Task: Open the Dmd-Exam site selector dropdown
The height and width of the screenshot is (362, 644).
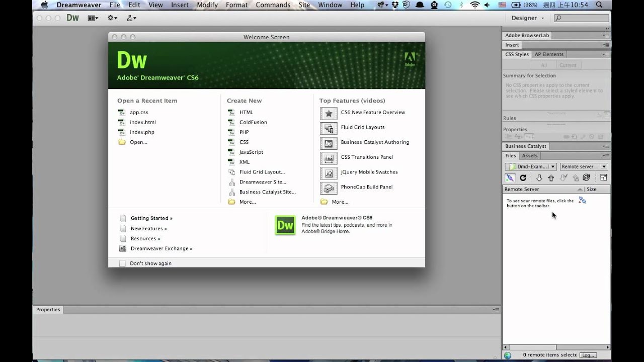Action: (531, 166)
